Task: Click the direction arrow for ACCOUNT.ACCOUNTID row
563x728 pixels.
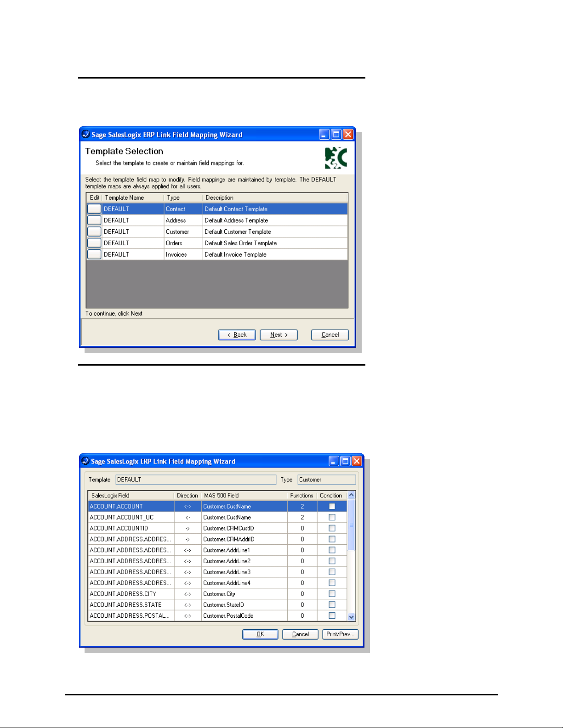Action: point(188,528)
